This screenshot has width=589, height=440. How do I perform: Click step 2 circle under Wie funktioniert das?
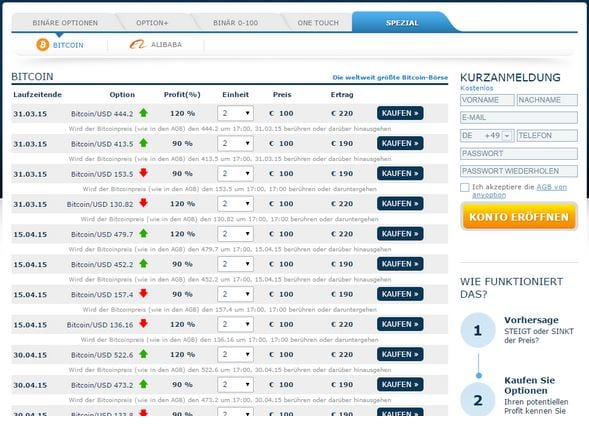tap(478, 400)
